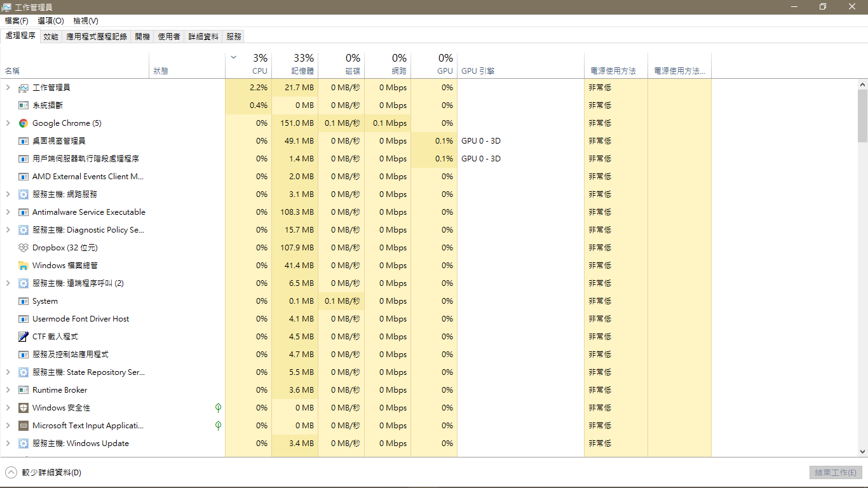Click the Dropbox (32 位元) icon
The image size is (868, 488).
point(24,248)
